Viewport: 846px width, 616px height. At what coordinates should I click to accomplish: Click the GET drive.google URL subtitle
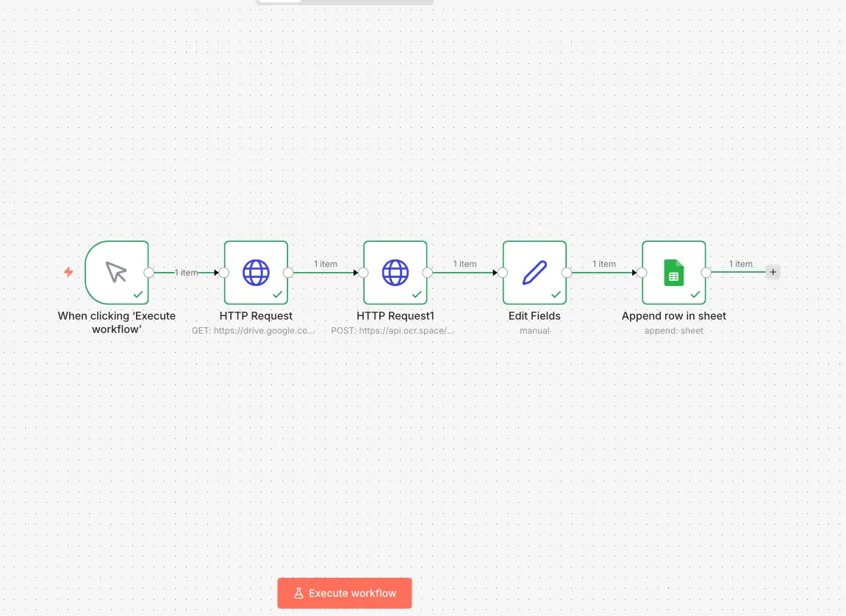click(x=254, y=330)
